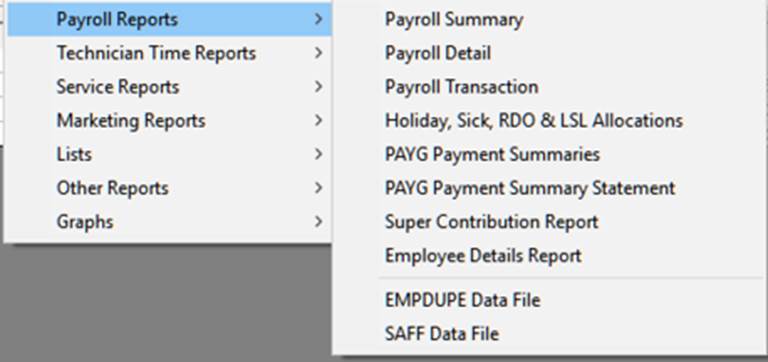Click the arrow beside Marketing Reports
Screen dimensions: 768x362
319,120
